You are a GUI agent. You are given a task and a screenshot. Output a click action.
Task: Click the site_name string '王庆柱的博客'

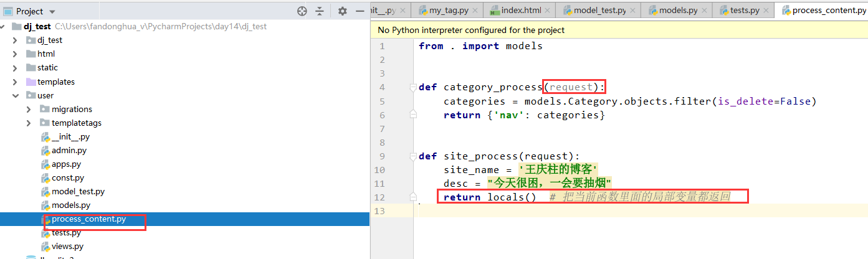pyautogui.click(x=558, y=170)
